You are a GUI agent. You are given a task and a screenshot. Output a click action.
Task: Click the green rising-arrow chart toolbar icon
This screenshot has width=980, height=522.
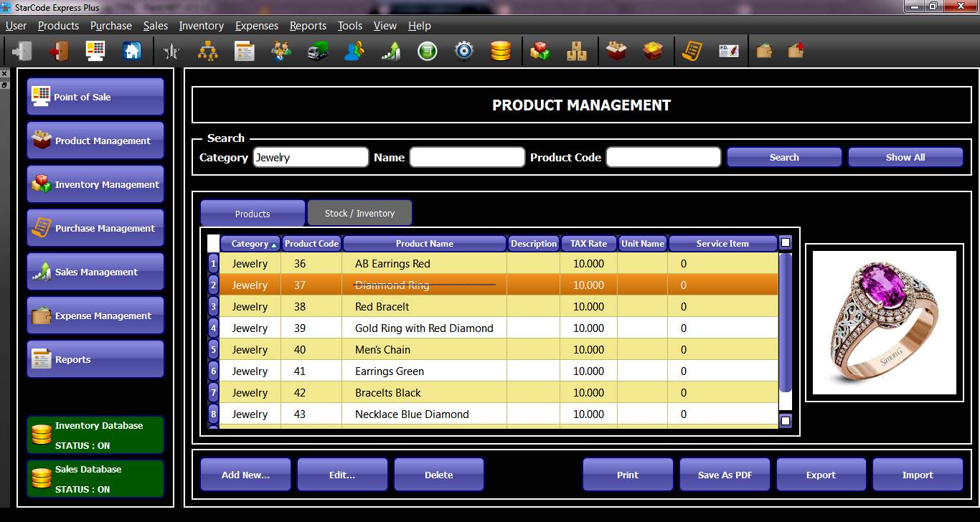tap(390, 51)
